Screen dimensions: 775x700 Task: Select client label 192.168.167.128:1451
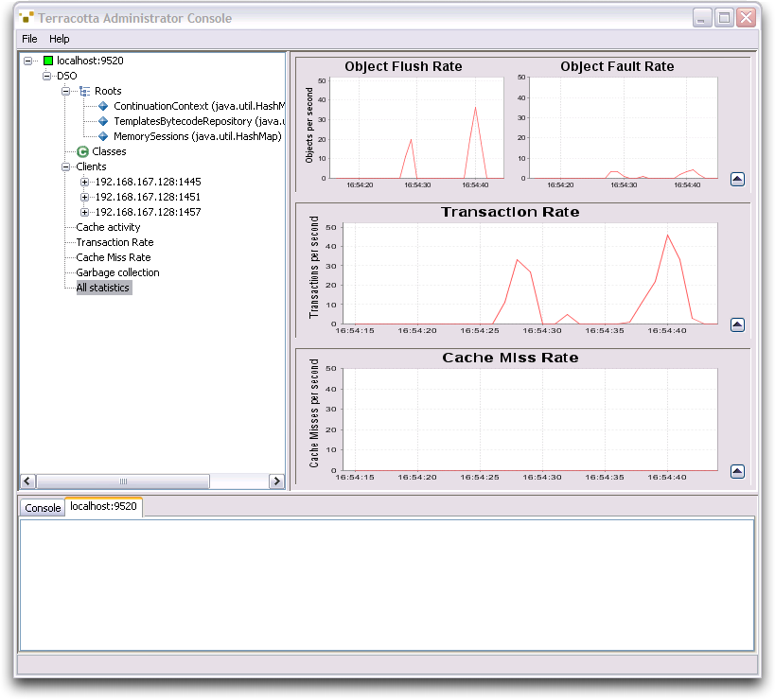(148, 197)
